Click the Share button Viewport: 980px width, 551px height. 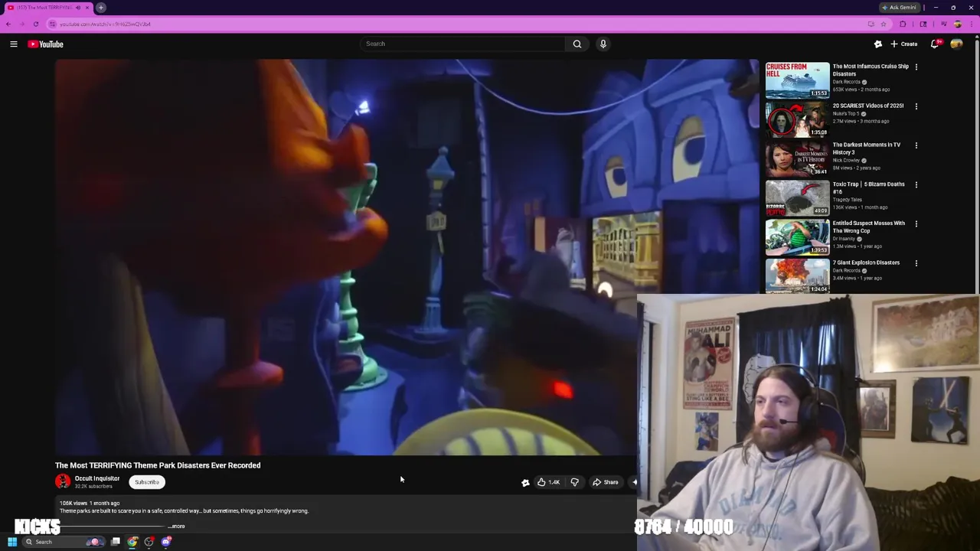click(x=605, y=482)
